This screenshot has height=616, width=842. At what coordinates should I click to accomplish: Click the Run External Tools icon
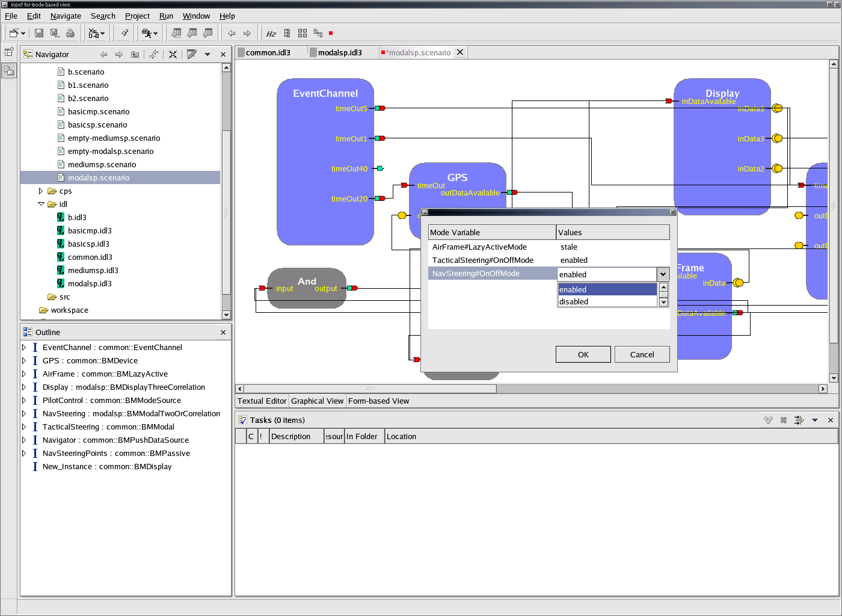[147, 33]
